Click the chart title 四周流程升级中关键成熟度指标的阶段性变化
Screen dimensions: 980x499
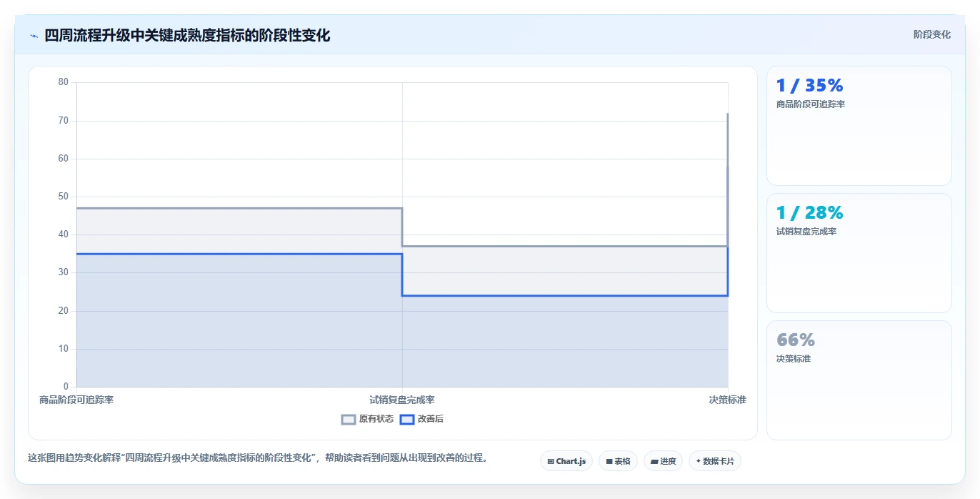click(187, 36)
